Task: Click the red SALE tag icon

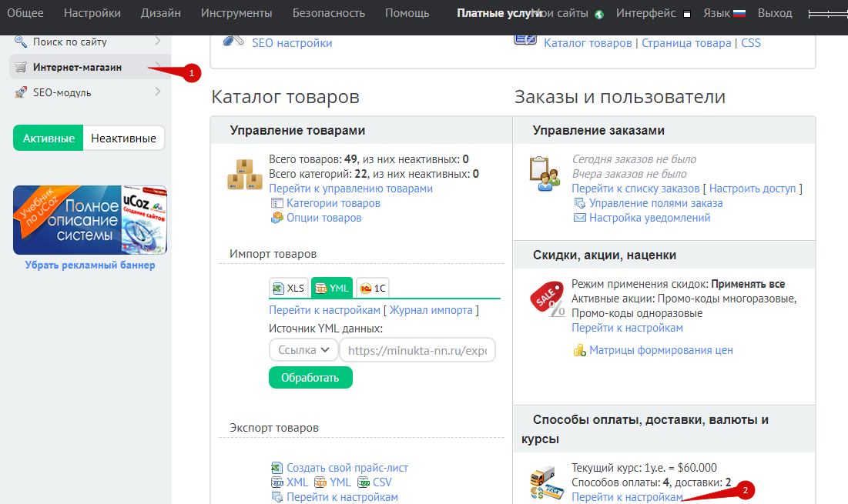Action: pyautogui.click(x=547, y=299)
